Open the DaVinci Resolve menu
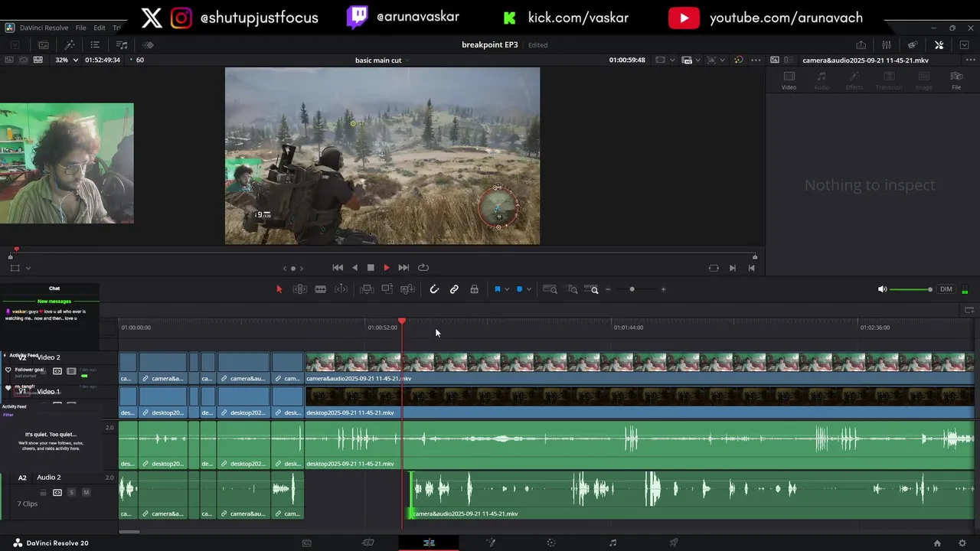 44,28
